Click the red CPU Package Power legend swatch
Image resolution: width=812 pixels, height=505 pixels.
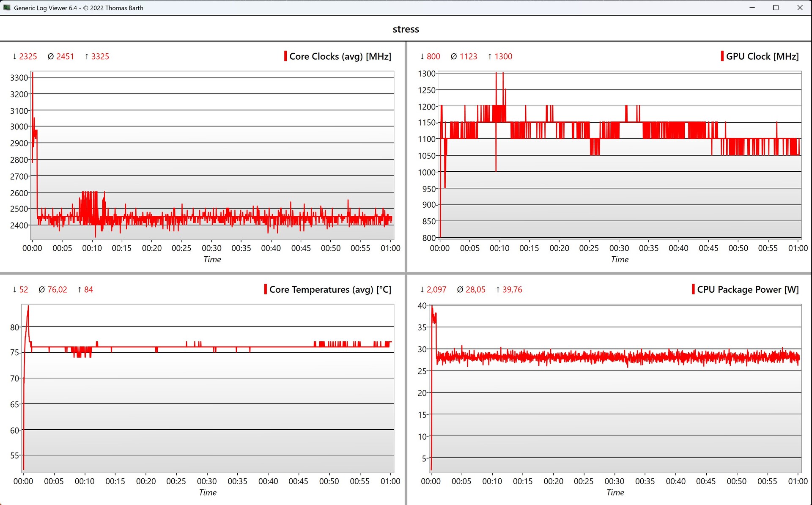point(693,289)
